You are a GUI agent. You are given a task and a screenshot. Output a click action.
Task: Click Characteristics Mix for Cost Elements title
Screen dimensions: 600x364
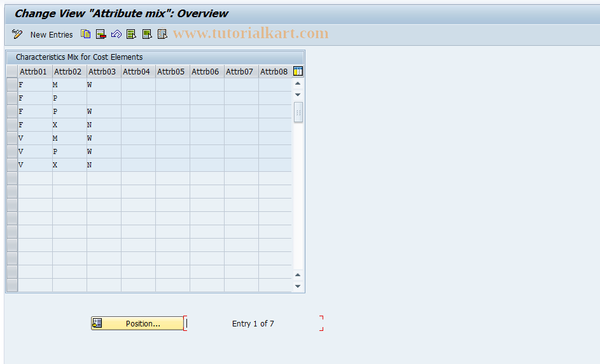79,57
